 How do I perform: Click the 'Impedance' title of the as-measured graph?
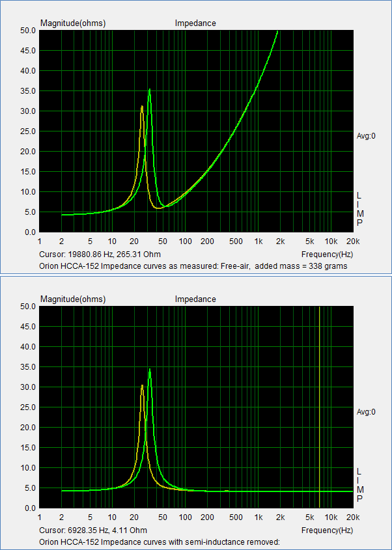pyautogui.click(x=195, y=23)
